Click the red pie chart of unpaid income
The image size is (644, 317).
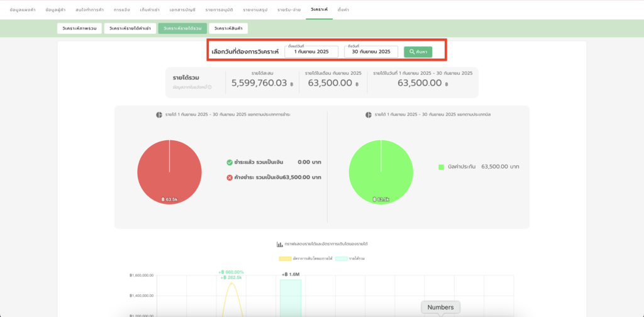pyautogui.click(x=169, y=172)
